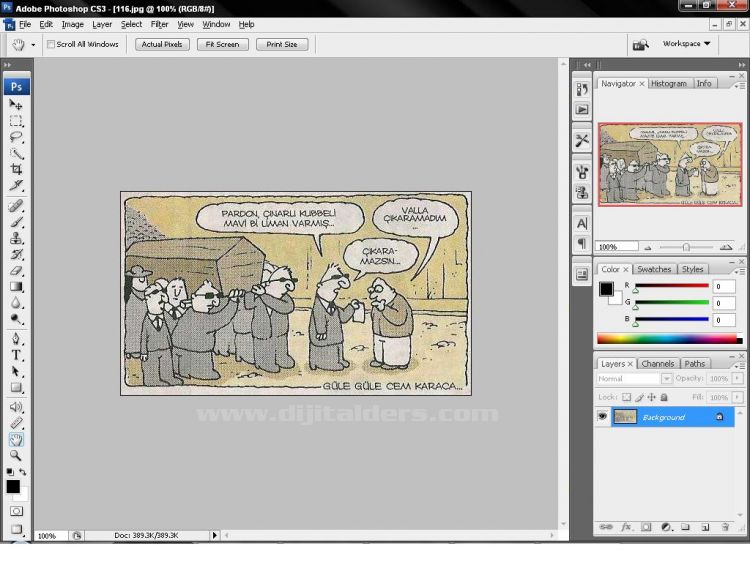Open status bar info menu arrow
The height and width of the screenshot is (562, 750).
[x=214, y=535]
